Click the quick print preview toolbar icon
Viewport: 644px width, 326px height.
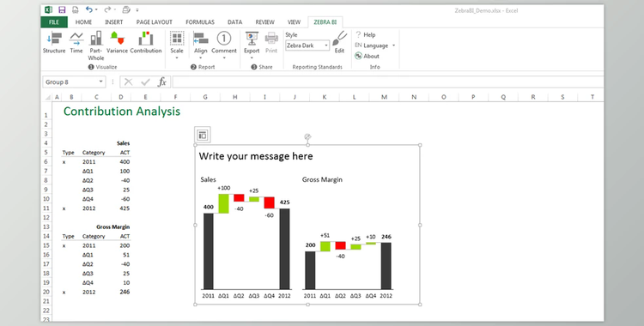126,9
